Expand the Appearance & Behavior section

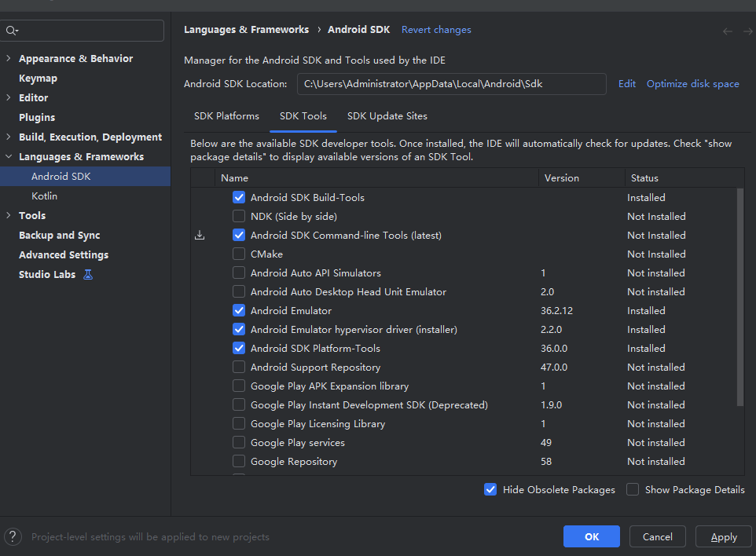[8, 57]
